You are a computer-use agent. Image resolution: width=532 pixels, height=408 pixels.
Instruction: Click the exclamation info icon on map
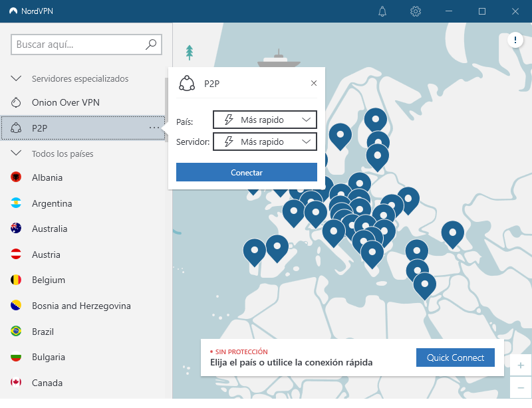515,40
